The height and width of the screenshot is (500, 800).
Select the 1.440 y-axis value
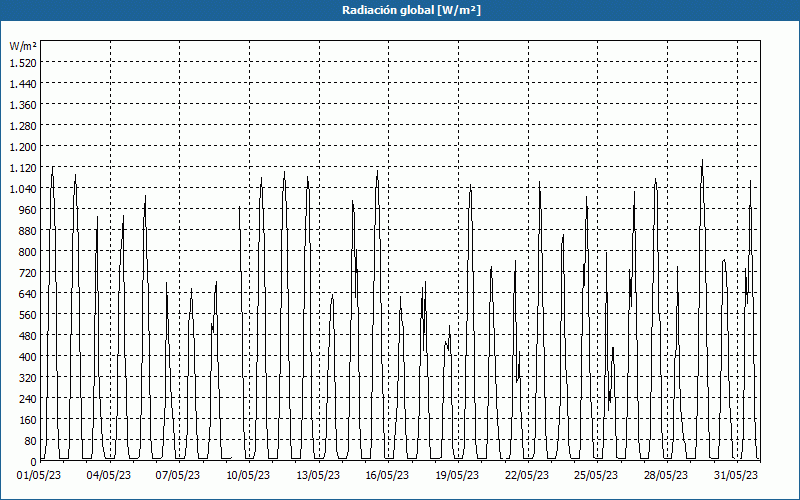[23, 84]
